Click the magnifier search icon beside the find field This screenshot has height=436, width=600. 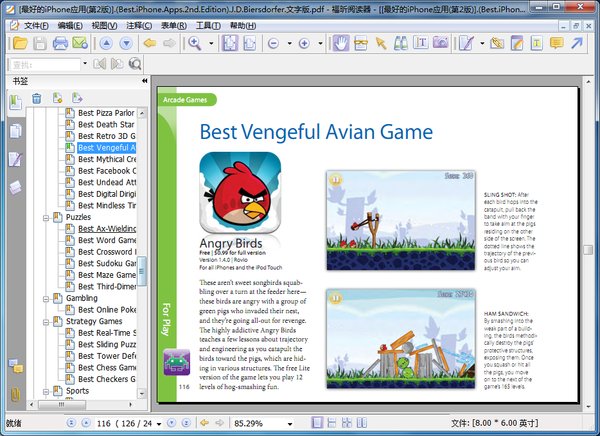pyautogui.click(x=135, y=64)
